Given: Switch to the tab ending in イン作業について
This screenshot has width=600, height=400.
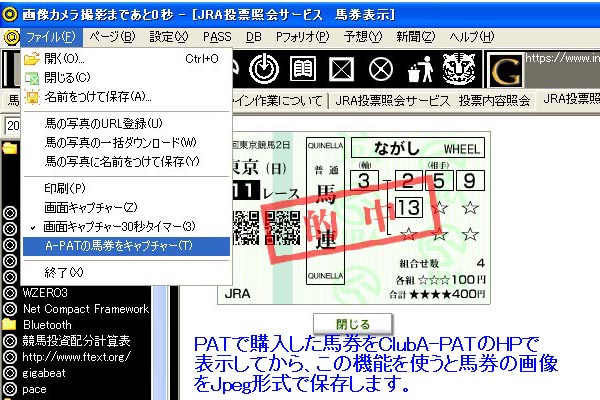Looking at the screenshot, I should click(279, 101).
